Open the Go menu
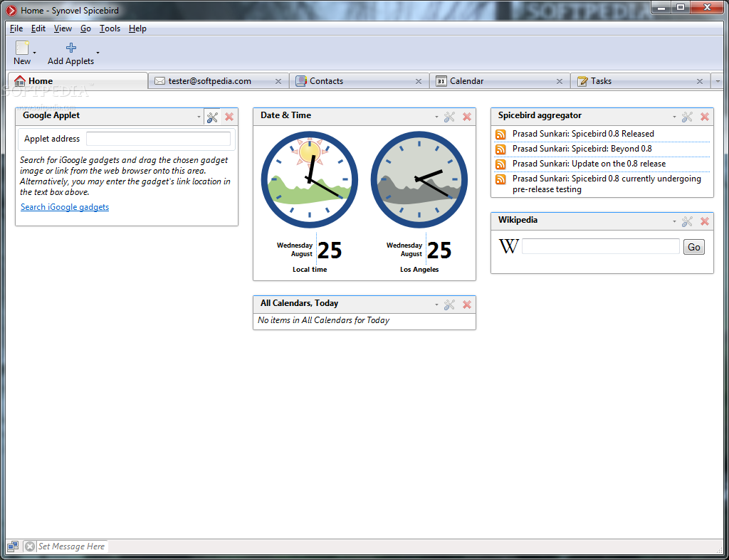729x560 pixels. [85, 28]
